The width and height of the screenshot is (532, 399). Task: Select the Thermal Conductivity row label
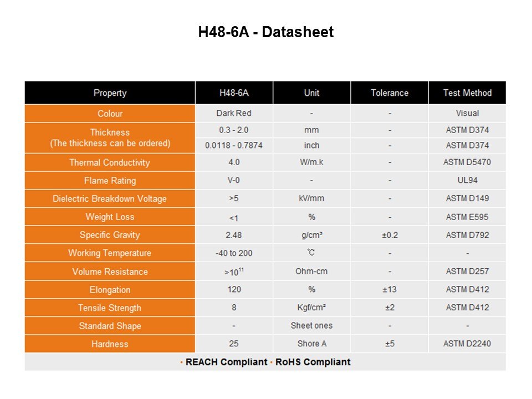tap(110, 162)
